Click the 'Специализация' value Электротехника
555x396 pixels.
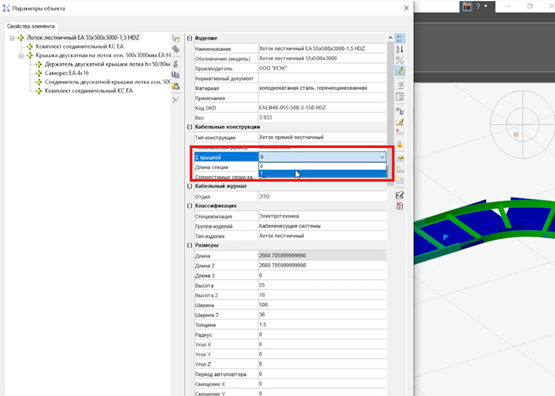(x=322, y=216)
